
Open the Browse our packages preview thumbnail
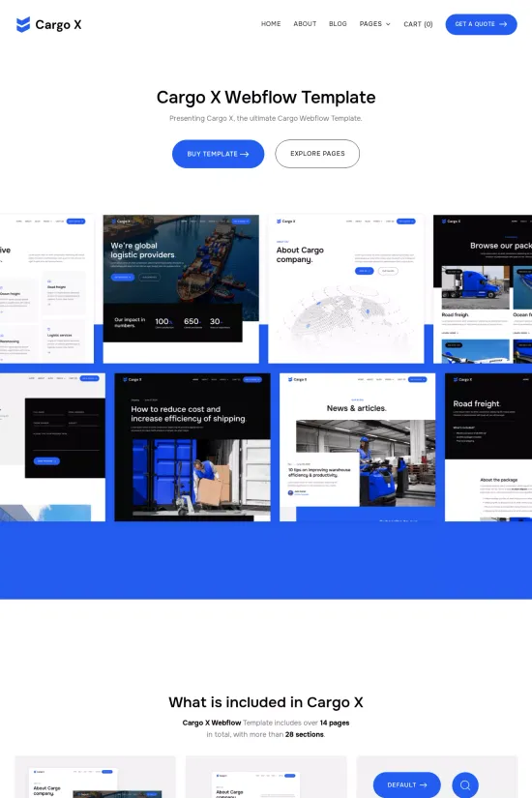pyautogui.click(x=483, y=288)
